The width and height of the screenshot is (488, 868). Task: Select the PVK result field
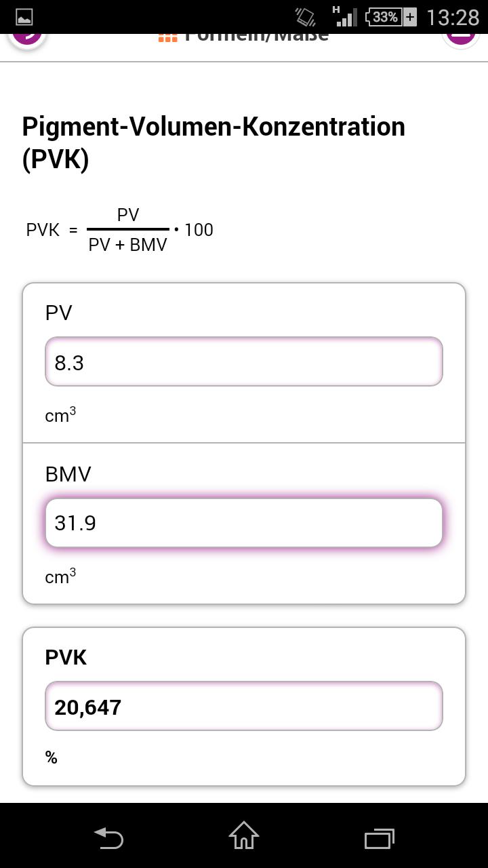click(244, 707)
